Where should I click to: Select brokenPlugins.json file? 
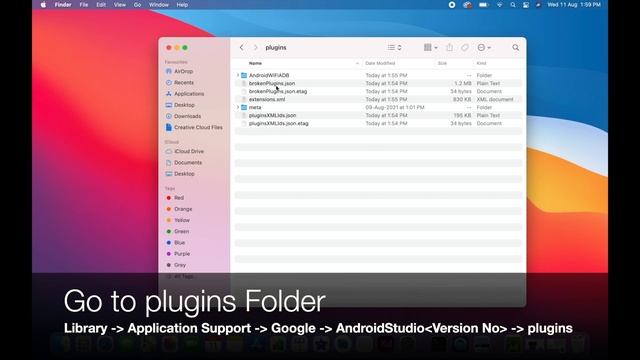point(272,83)
